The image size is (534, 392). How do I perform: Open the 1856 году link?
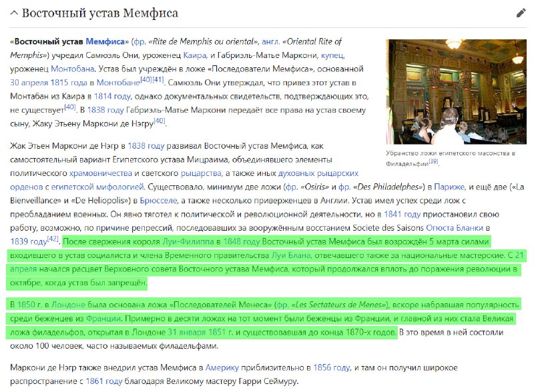(x=331, y=367)
